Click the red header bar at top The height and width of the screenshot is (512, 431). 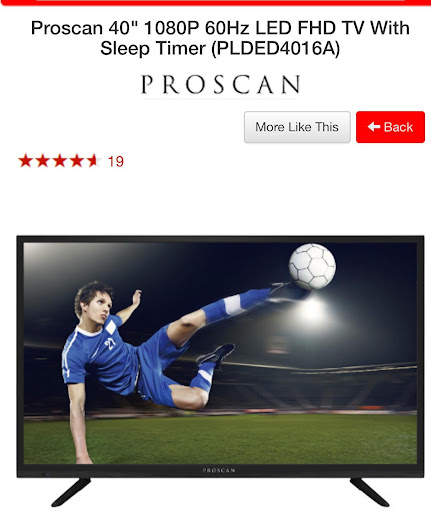[x=215, y=3]
